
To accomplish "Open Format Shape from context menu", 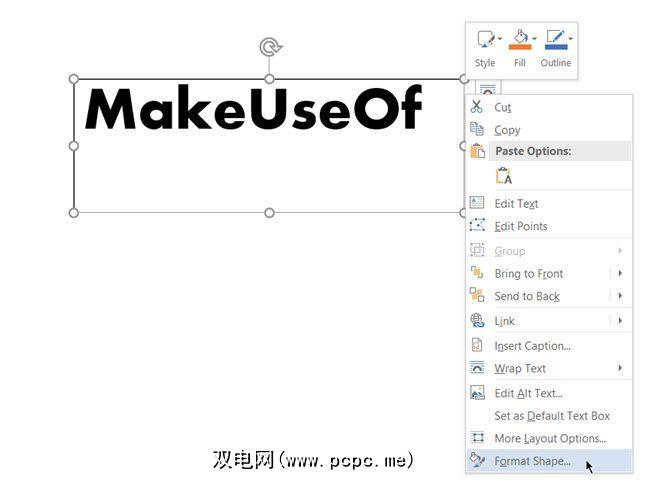I will (x=549, y=461).
